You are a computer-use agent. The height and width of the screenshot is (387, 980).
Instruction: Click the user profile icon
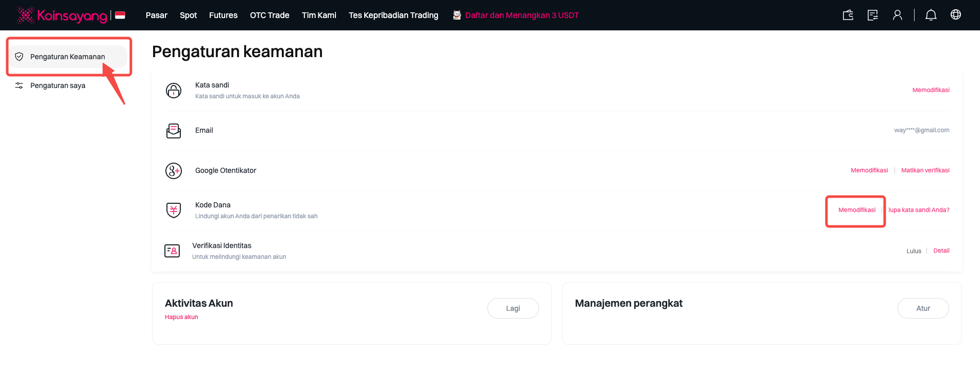point(897,15)
